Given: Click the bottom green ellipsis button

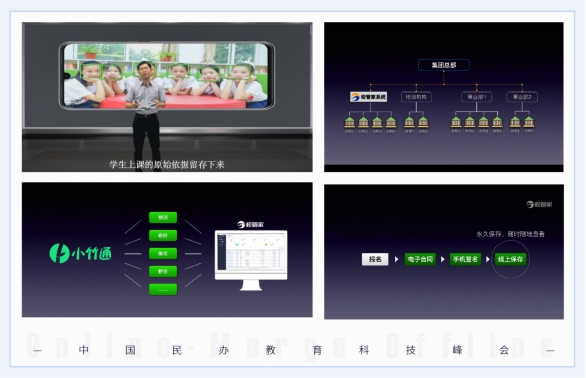Looking at the screenshot, I should point(163,289).
